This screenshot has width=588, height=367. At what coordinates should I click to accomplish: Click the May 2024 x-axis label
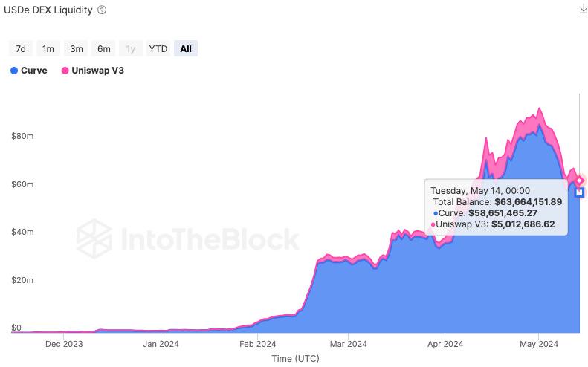tap(538, 344)
